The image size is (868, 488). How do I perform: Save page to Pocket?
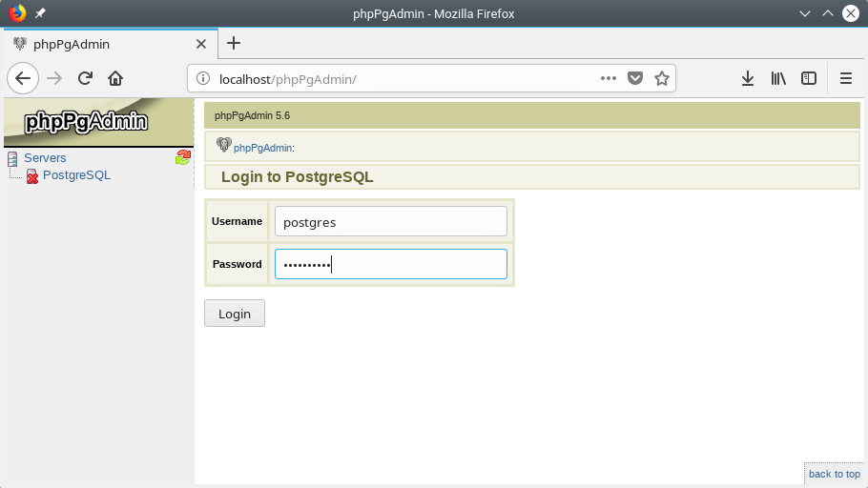coord(635,78)
